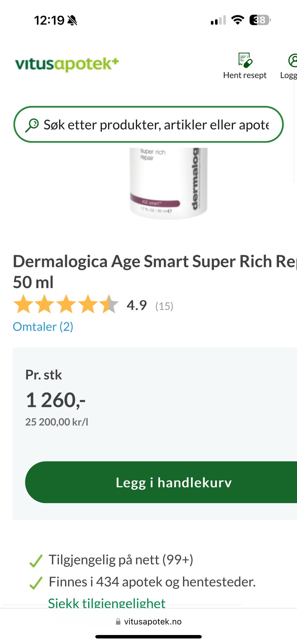Viewport: 297px width, 644px height.
Task: Click the five-star rating row
Action: pos(66,305)
